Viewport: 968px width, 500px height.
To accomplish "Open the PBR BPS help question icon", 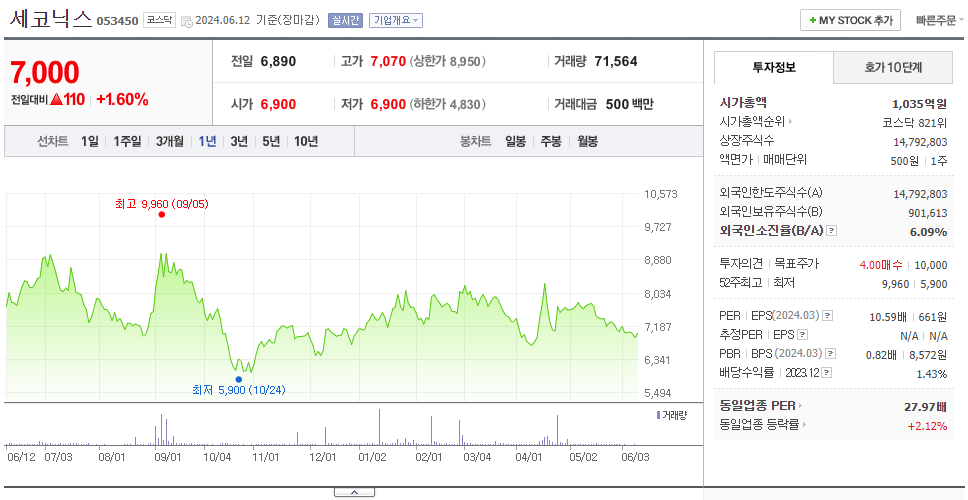I will click(x=831, y=354).
